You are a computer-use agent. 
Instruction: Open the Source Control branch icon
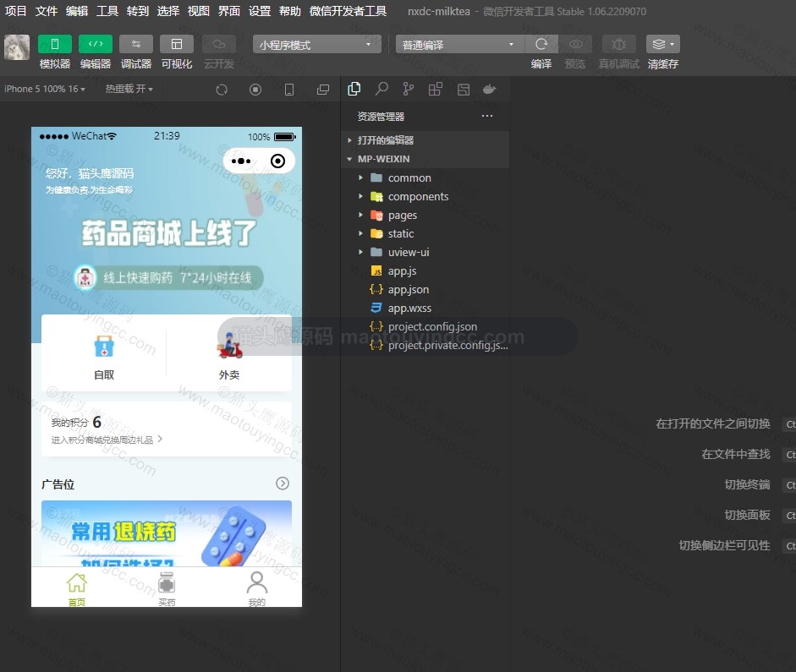click(x=409, y=90)
